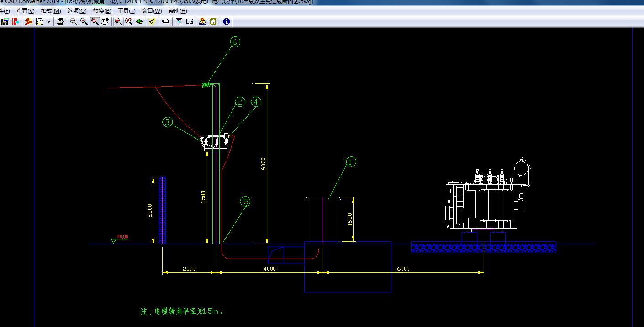Click the 3500 dimension text
This screenshot has width=644, height=327.
coord(203,197)
